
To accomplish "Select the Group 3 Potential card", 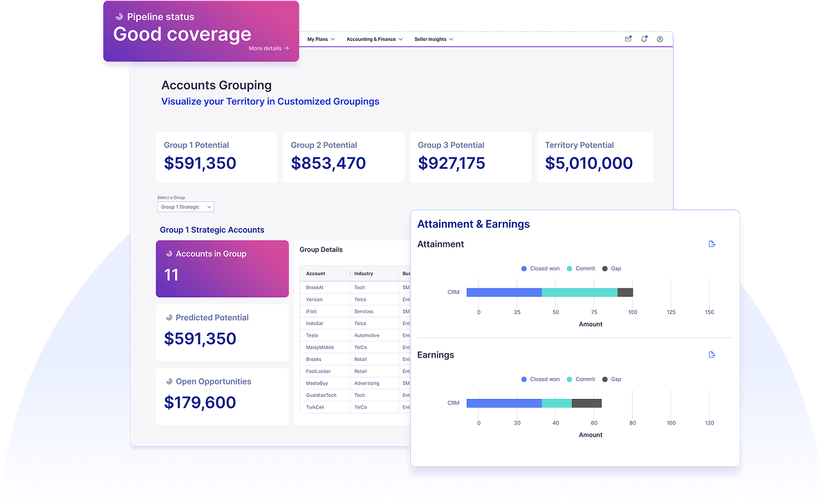I will [x=470, y=158].
